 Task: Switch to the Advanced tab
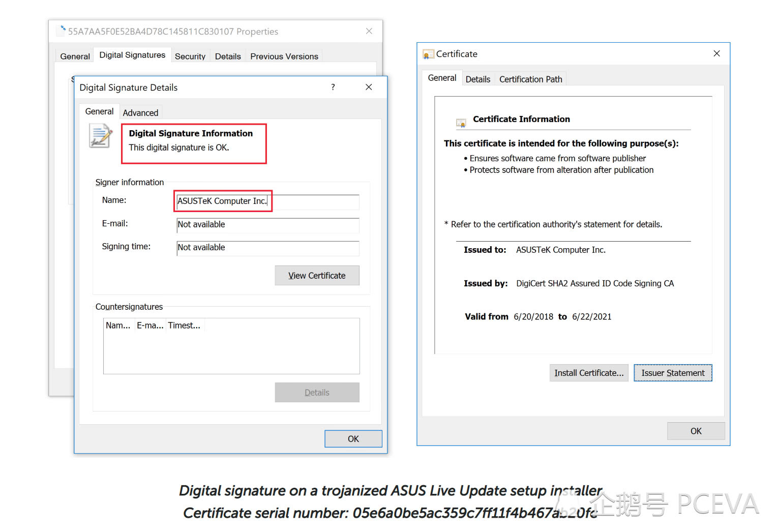pyautogui.click(x=140, y=113)
